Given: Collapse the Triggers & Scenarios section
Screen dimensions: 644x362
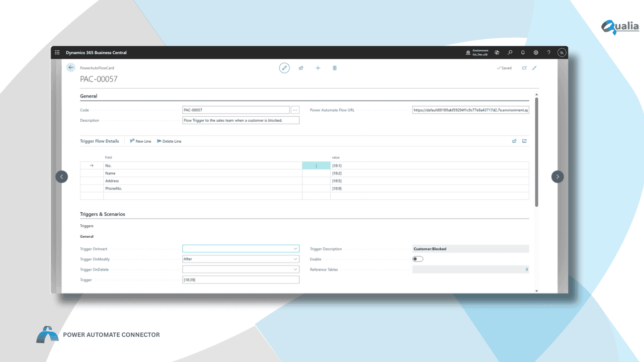Looking at the screenshot, I should tap(103, 214).
